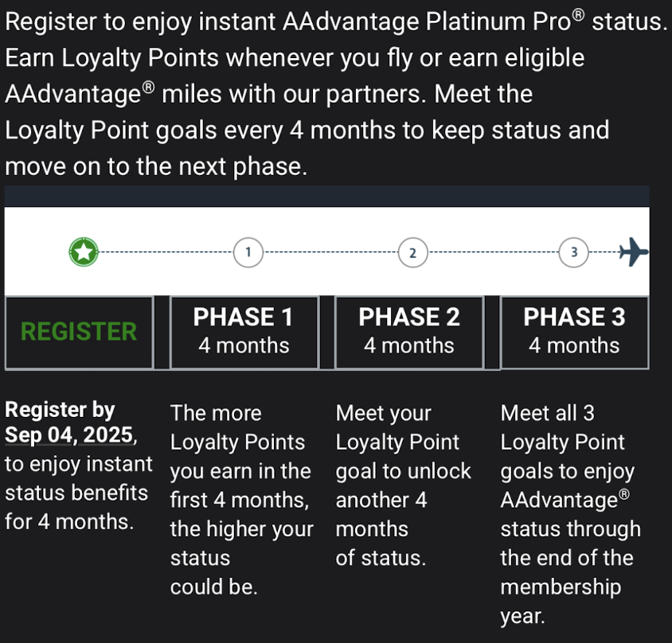The image size is (672, 643).
Task: Select the step 2 circle marker
Action: tap(412, 253)
